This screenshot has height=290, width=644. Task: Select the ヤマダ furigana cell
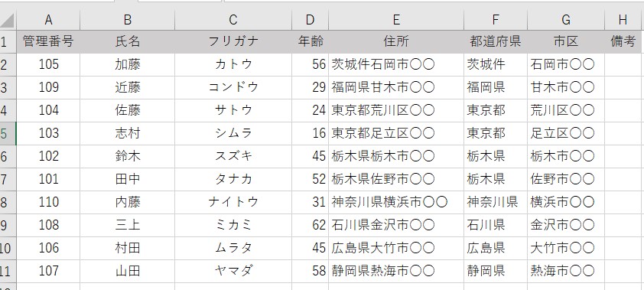[x=233, y=272]
